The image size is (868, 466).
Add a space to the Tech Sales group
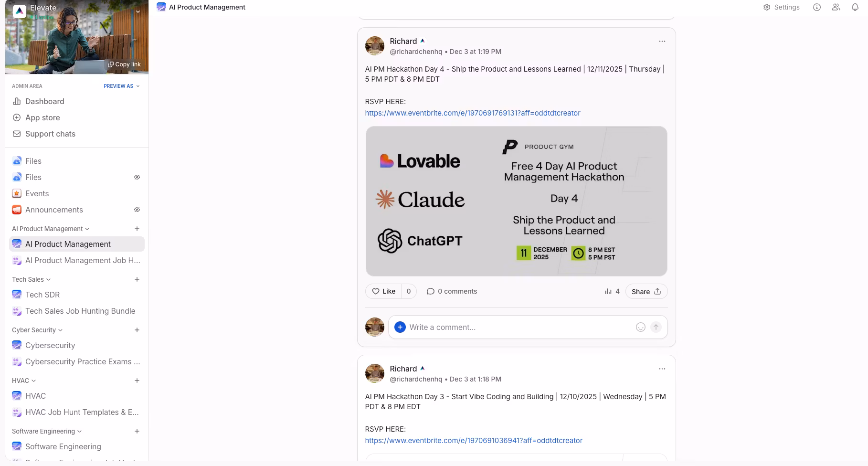pos(137,279)
